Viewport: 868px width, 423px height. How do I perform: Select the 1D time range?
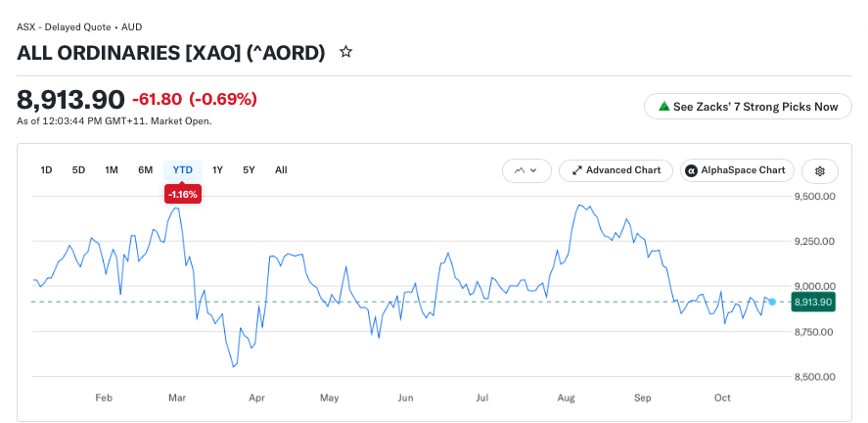click(46, 170)
